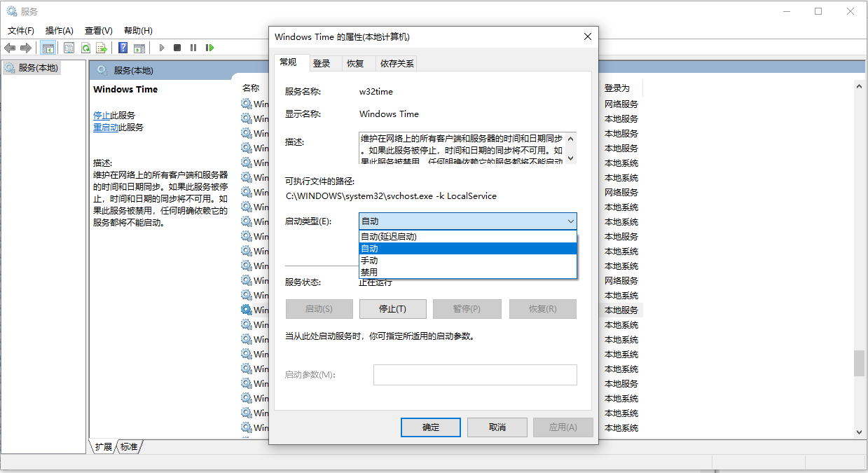
Task: Click the help question-mark icon
Action: 124,48
